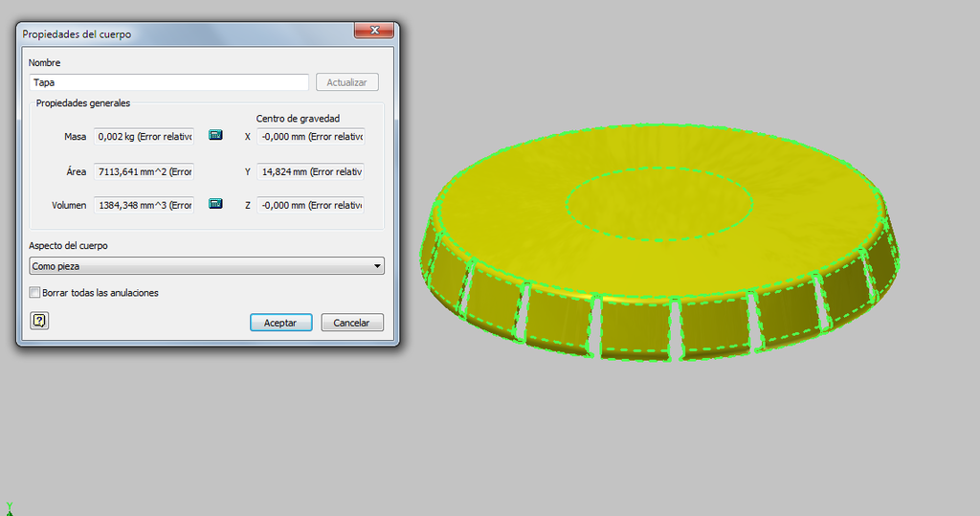Click the Como pieza dropdown arrow
Image resolution: width=980 pixels, height=516 pixels.
click(377, 266)
